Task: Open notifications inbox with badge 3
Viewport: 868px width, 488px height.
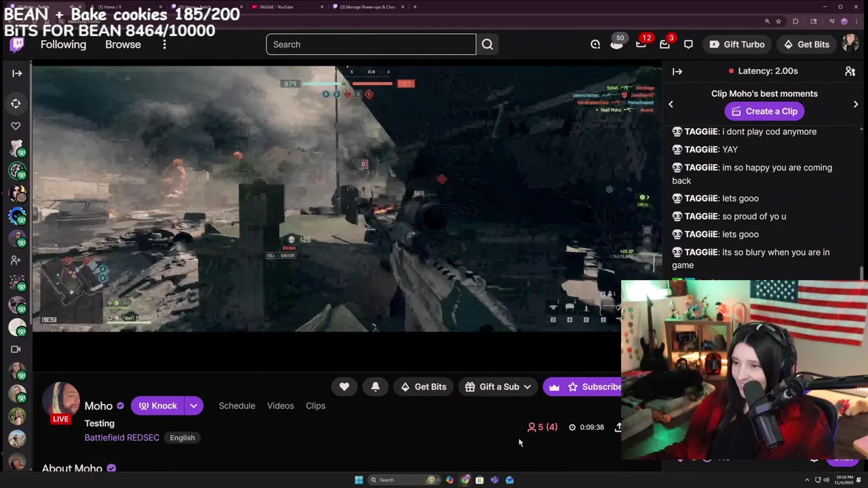Action: point(665,44)
